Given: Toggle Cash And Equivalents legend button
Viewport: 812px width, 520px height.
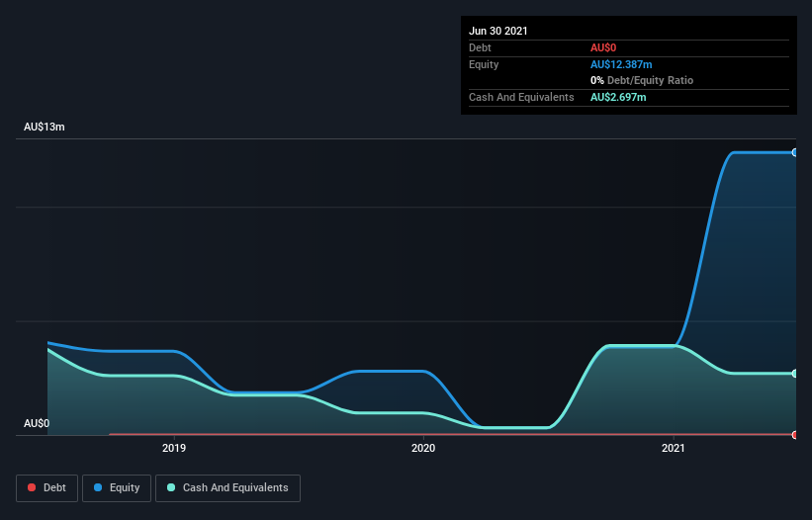Looking at the screenshot, I should point(227,488).
